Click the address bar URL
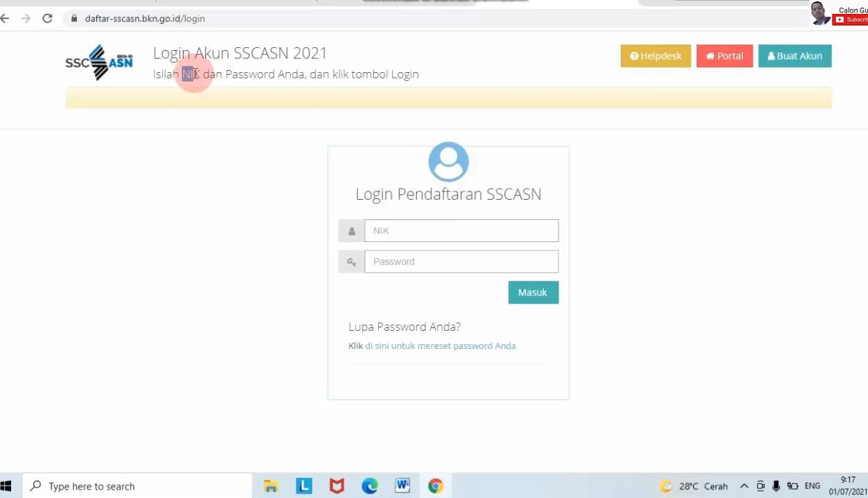The width and height of the screenshot is (868, 498). [144, 19]
